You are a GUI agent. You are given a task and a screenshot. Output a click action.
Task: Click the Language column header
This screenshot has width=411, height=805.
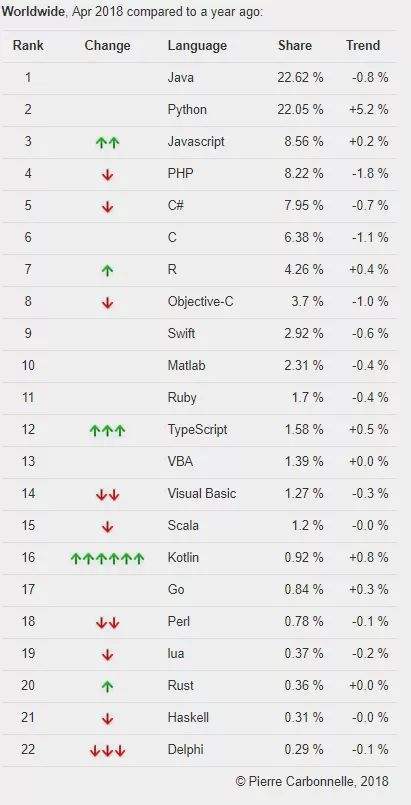197,45
